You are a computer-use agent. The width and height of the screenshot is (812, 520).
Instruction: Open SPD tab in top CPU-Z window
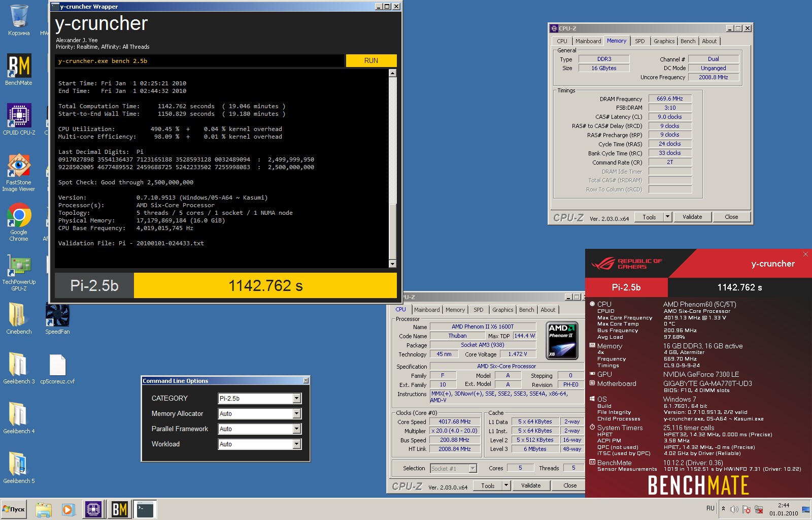point(639,41)
